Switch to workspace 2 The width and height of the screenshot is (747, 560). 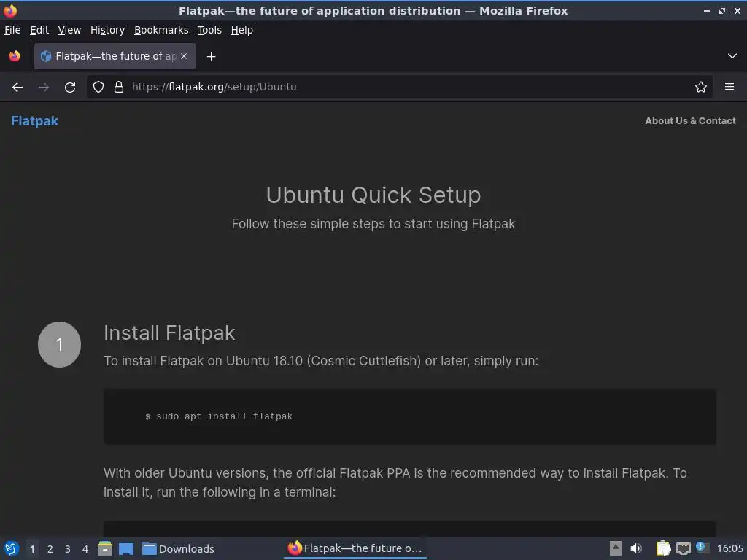click(x=50, y=549)
